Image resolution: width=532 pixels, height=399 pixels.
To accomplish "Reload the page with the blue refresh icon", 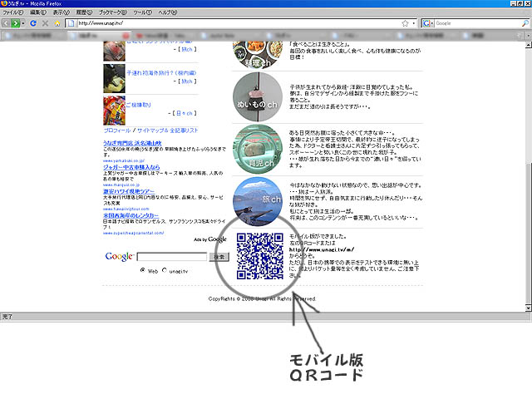I will coord(33,23).
